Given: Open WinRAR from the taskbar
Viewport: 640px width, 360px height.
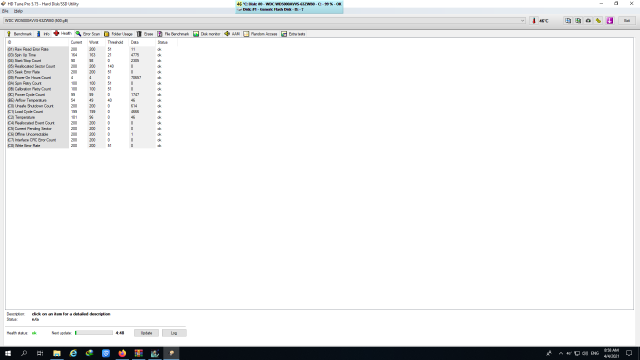Looking at the screenshot, I should tap(138, 353).
